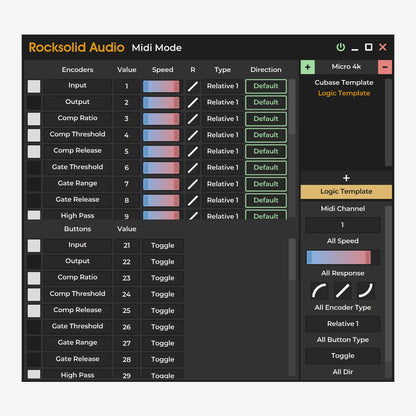416x416 pixels.
Task: Click the response icon for Gate Threshold encoder
Action: point(193,168)
